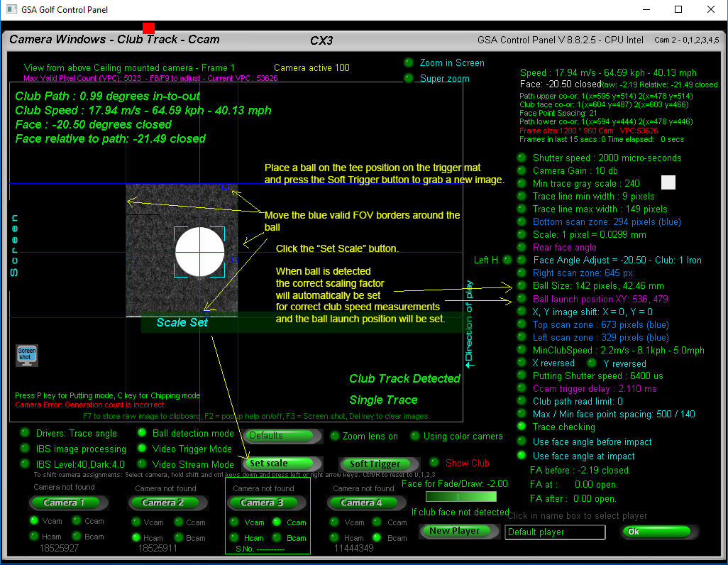Click the Camera Gain status indicator
Viewport: 728px width, 565px height.
coord(521,170)
